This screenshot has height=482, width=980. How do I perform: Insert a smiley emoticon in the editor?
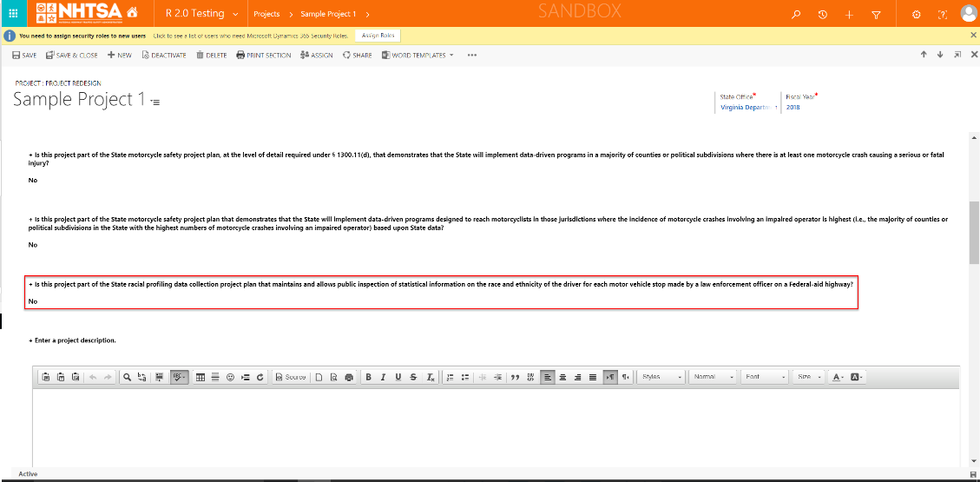[x=230, y=377]
